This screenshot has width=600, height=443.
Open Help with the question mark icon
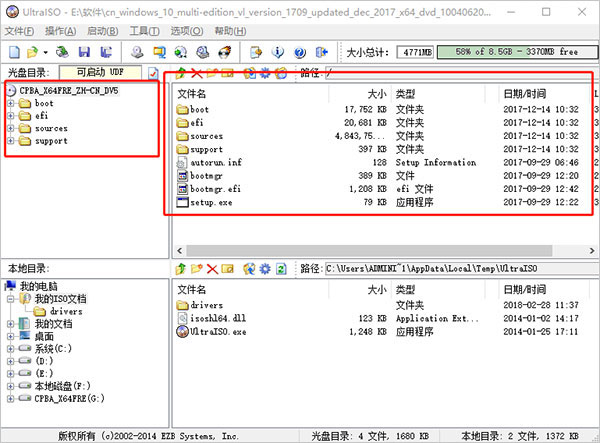point(300,52)
